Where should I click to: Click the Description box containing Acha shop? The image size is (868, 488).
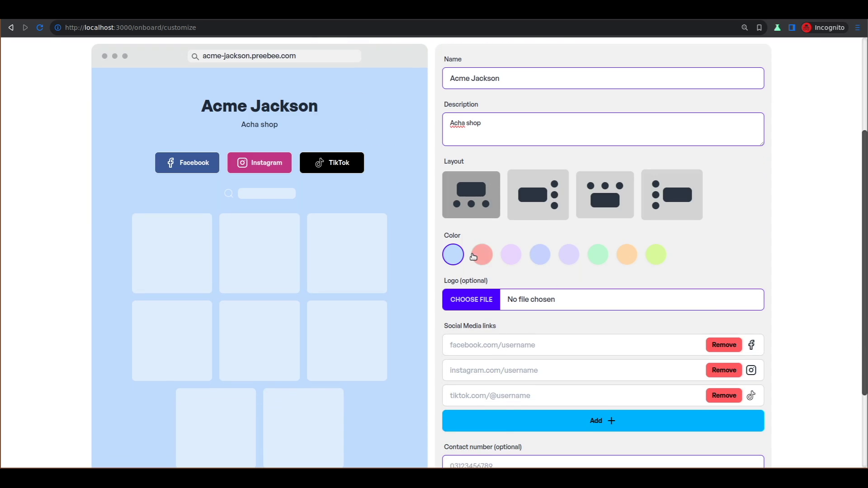coord(603,129)
